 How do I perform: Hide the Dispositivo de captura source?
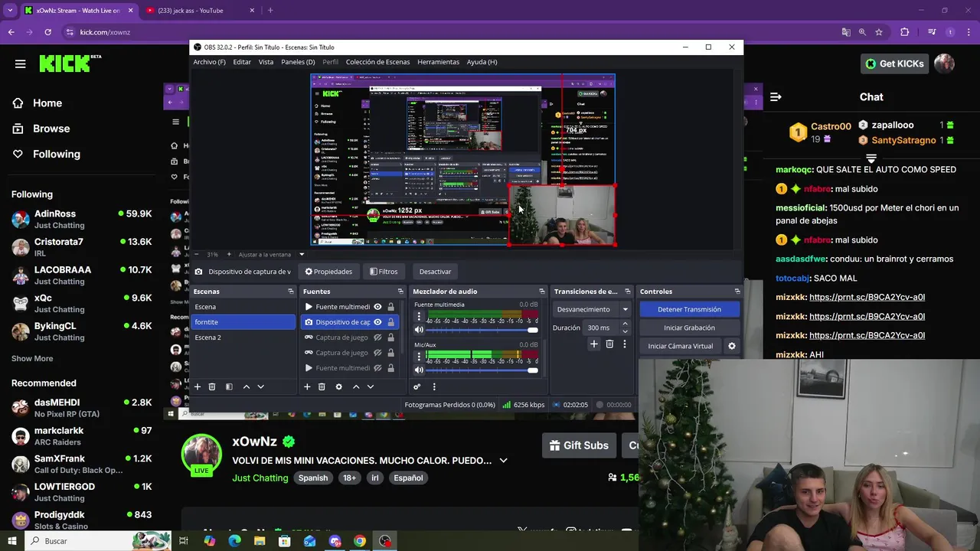point(377,322)
